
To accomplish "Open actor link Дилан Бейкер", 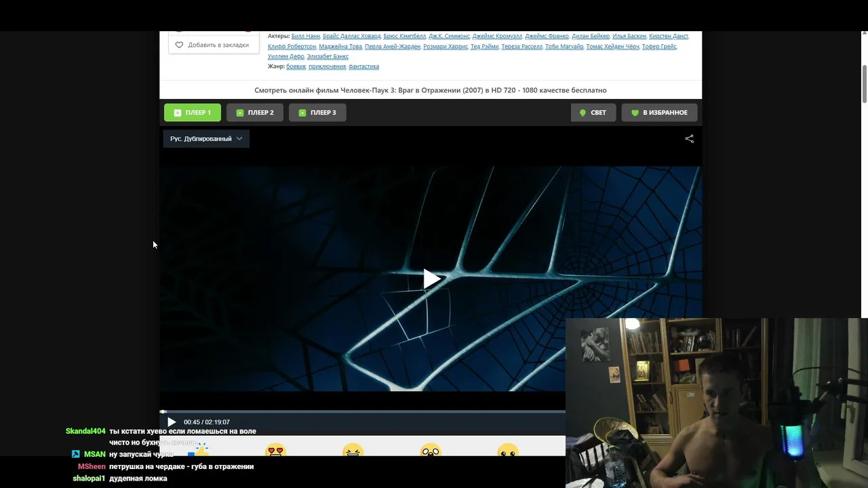I will click(x=591, y=36).
